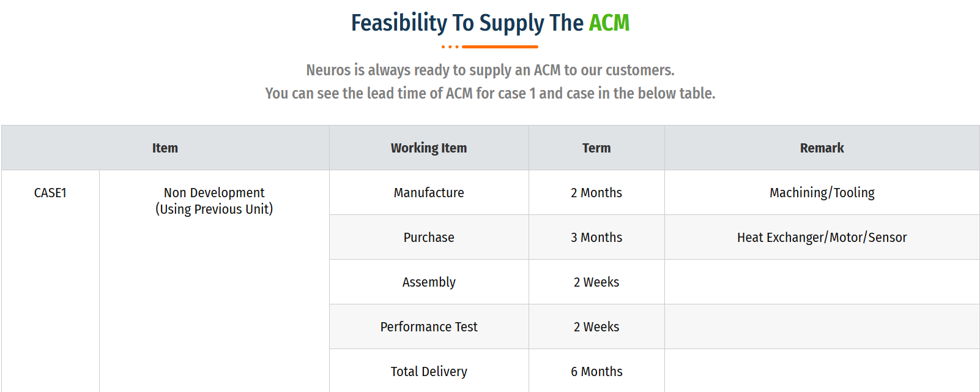Click the orange underline divider below the title
The height and width of the screenshot is (392, 980).
click(490, 47)
